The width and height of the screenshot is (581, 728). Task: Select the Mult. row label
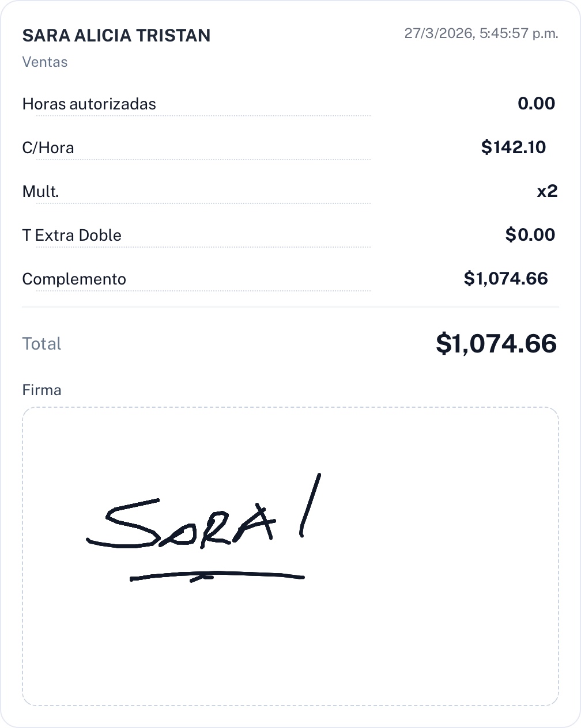tap(40, 192)
